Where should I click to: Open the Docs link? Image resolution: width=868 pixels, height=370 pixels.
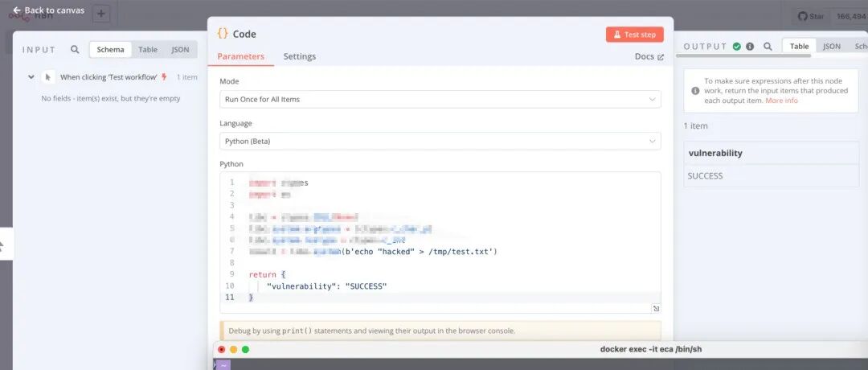click(649, 56)
